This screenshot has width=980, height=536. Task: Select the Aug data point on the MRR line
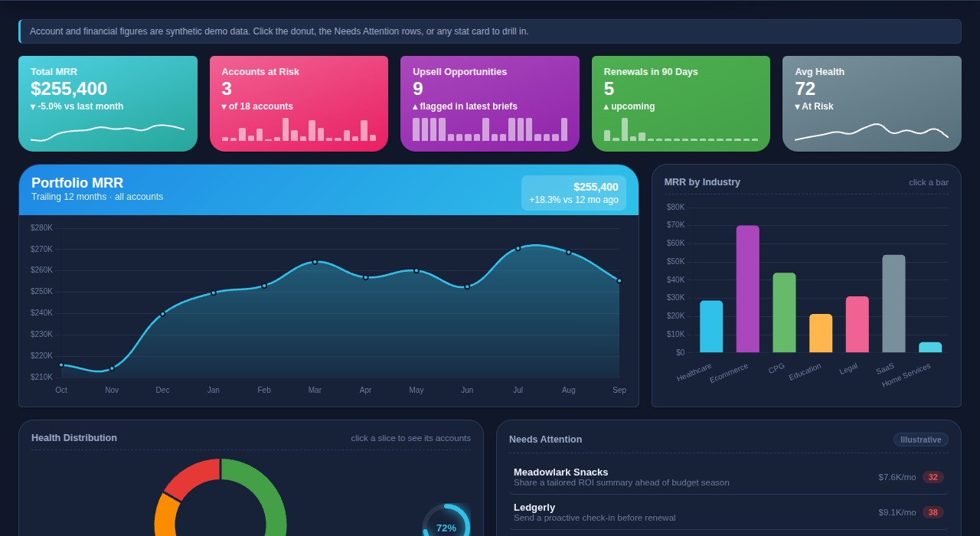[x=568, y=252]
